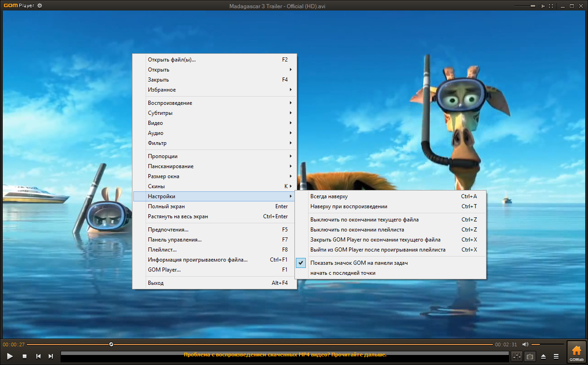
Task: Open 'GOM Player...' about entry
Action: click(x=214, y=270)
